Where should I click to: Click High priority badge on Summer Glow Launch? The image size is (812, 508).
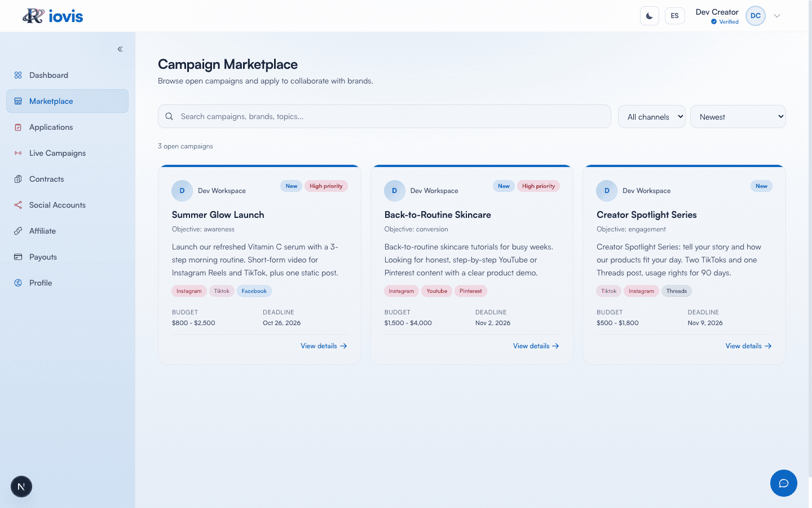326,186
